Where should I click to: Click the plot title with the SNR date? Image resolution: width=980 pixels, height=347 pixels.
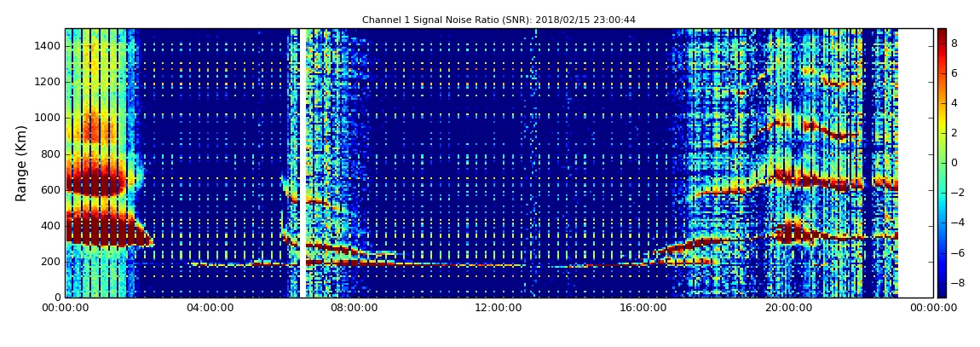click(499, 20)
